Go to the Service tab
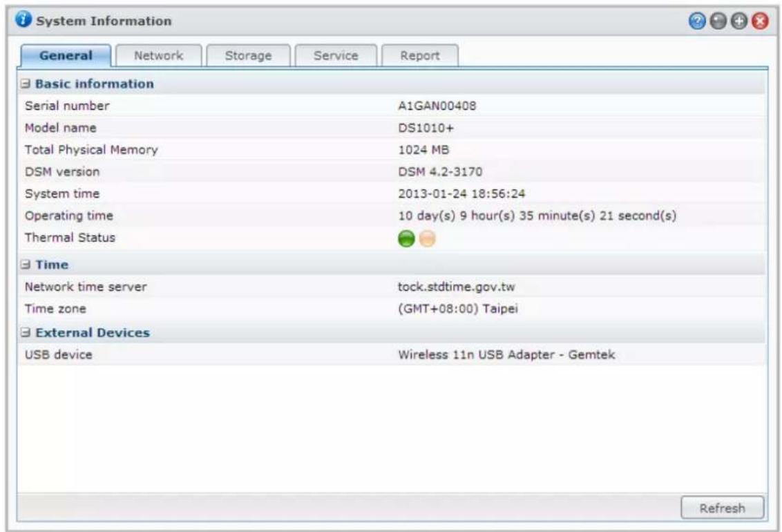This screenshot has height=532, width=782. tap(336, 55)
